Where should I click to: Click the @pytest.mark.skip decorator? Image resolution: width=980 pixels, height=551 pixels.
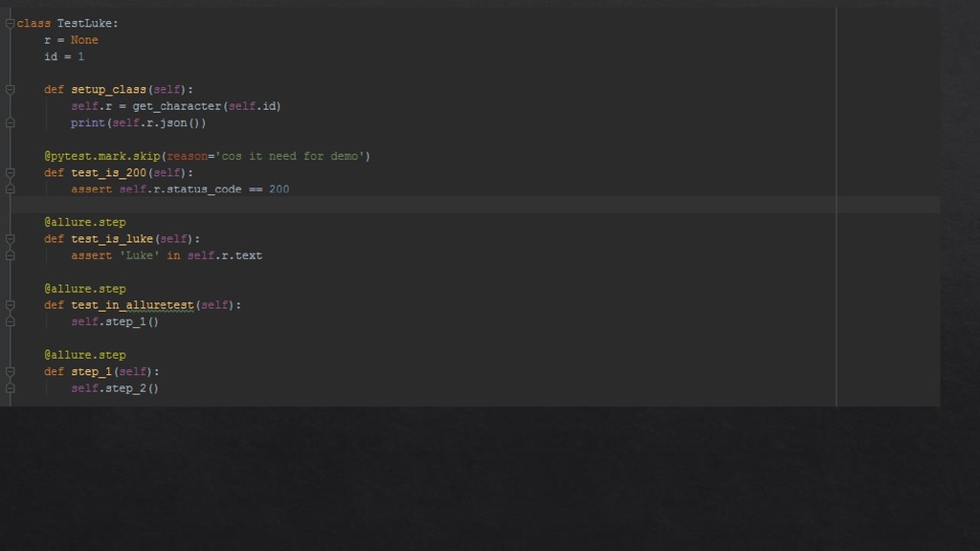[102, 156]
